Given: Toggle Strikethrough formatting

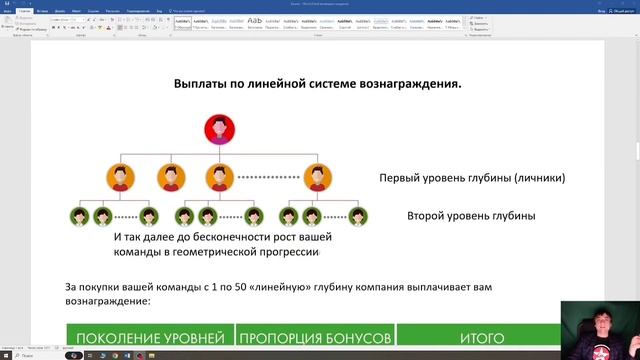Looking at the screenshot, I should pyautogui.click(x=72, y=27).
